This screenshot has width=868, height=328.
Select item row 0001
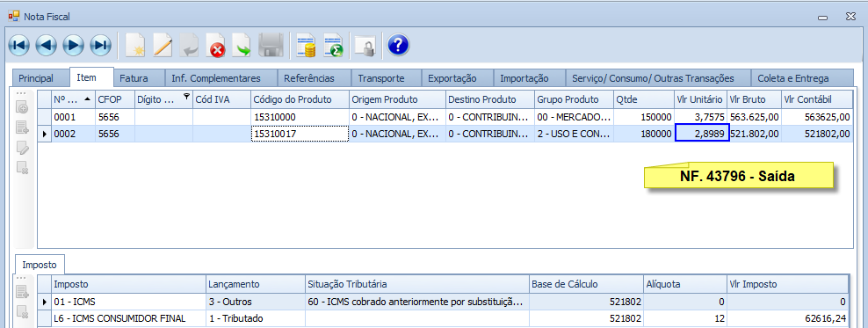[x=445, y=117]
